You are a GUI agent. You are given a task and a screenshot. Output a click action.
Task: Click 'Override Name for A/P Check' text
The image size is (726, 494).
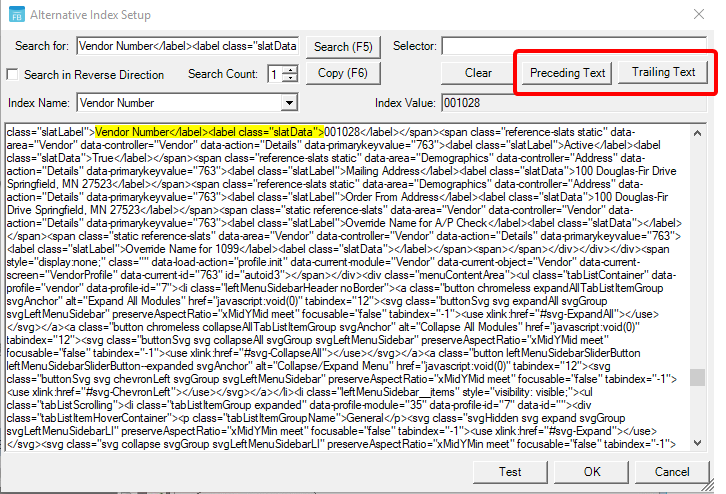pyautogui.click(x=416, y=223)
